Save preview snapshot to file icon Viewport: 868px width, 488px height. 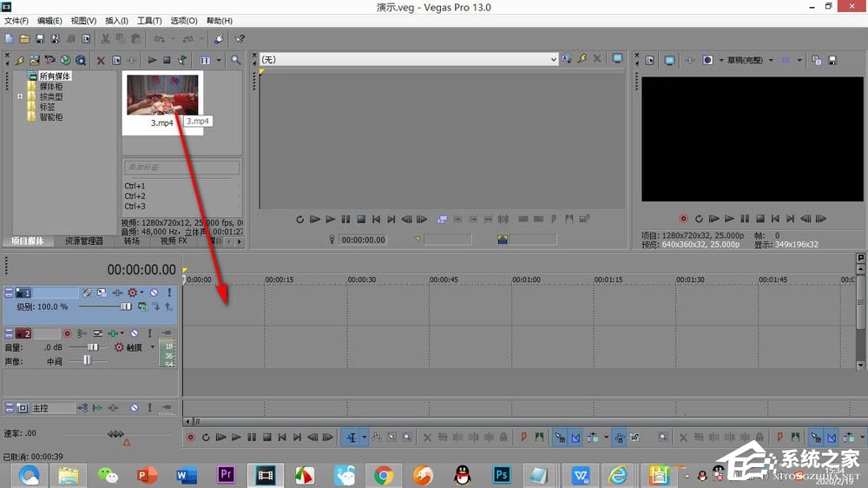click(832, 60)
